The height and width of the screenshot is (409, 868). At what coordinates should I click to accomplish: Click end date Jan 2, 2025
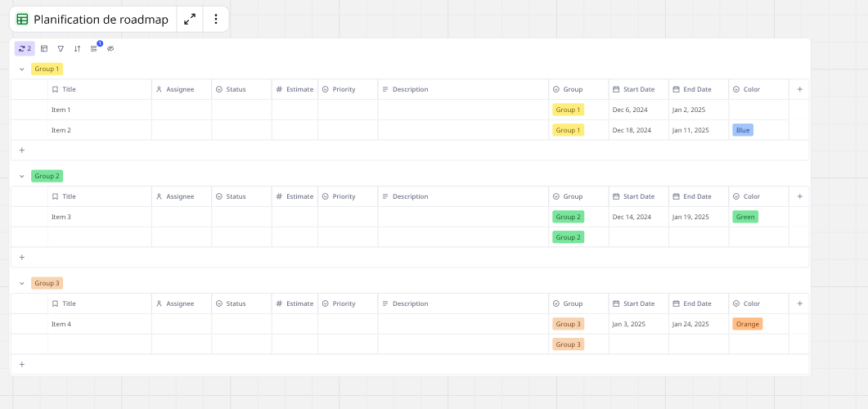pyautogui.click(x=689, y=110)
